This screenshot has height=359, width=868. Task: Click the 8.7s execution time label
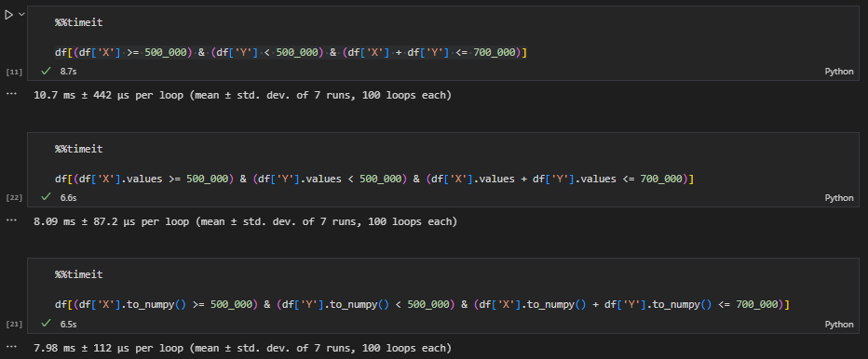pyautogui.click(x=68, y=72)
